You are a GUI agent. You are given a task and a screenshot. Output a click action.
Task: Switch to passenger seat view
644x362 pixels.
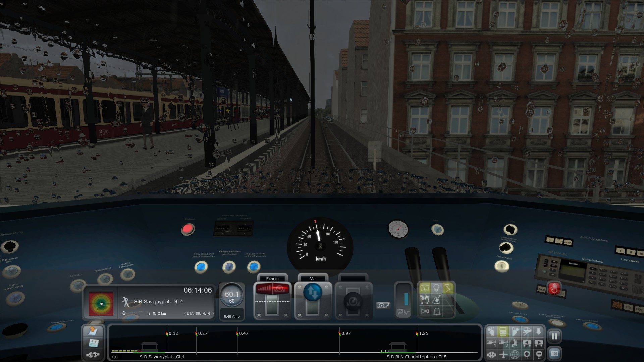tap(515, 343)
